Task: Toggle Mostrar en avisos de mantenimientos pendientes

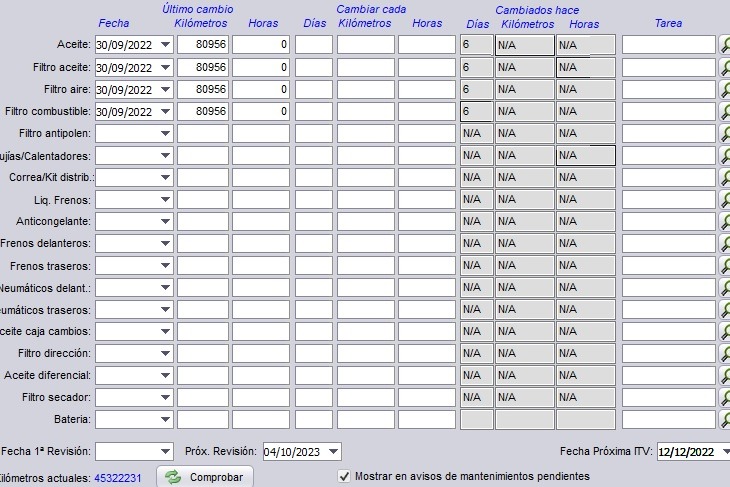Action: [x=344, y=476]
